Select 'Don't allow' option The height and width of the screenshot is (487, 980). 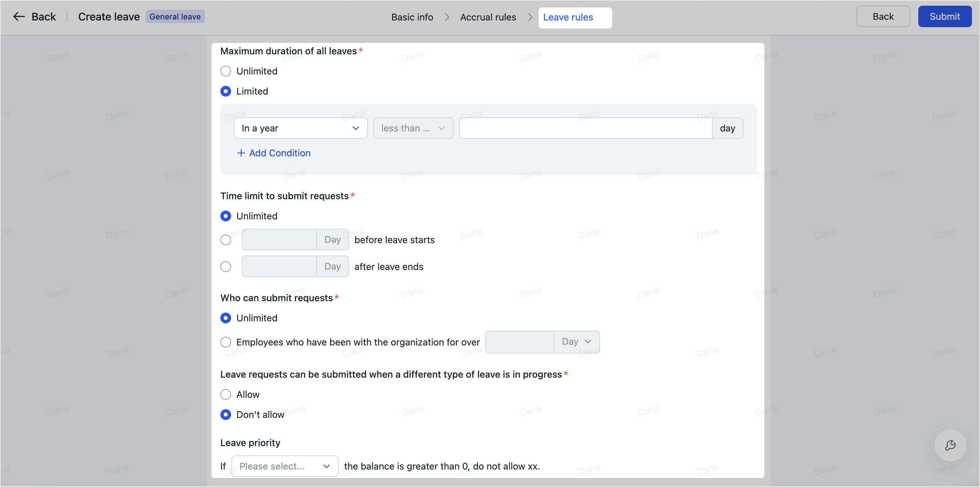tap(226, 414)
